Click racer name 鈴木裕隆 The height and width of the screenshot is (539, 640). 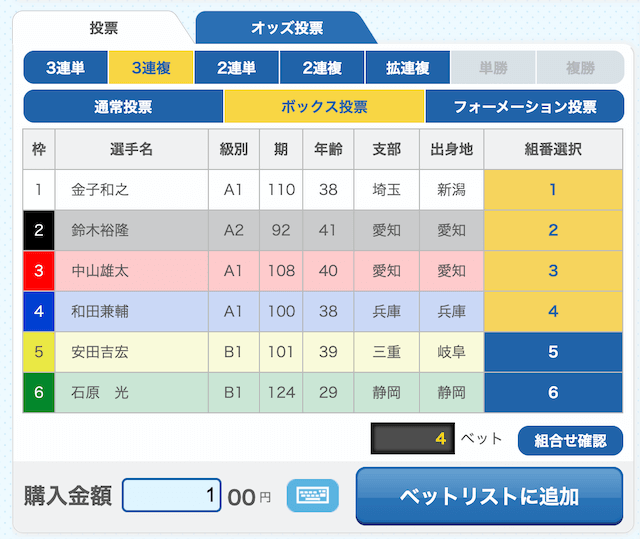point(100,231)
